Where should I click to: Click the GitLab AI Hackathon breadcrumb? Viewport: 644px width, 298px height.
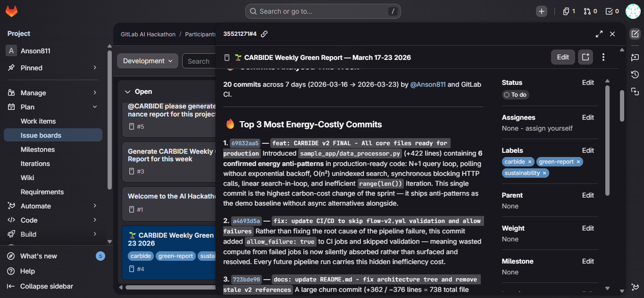tap(148, 34)
